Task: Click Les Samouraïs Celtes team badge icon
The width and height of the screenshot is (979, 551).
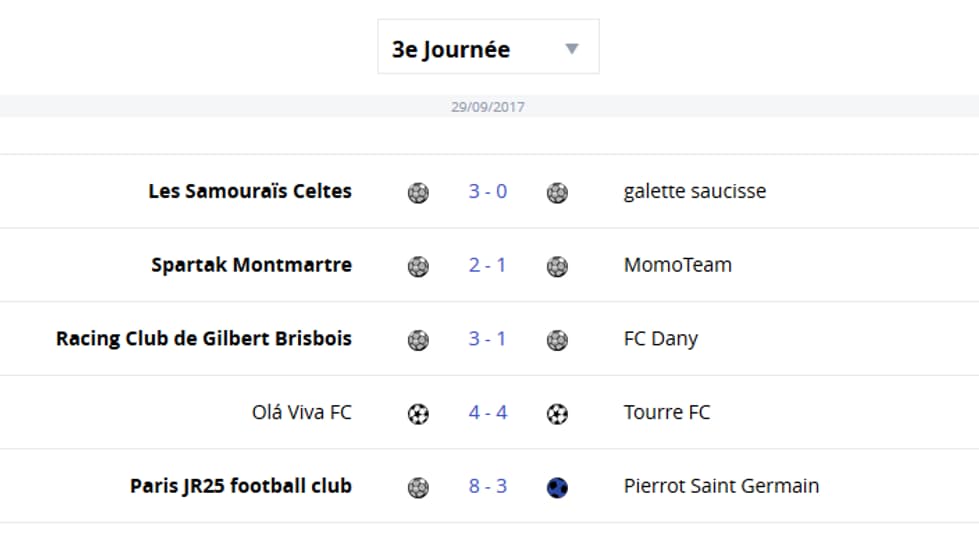Action: coord(418,193)
